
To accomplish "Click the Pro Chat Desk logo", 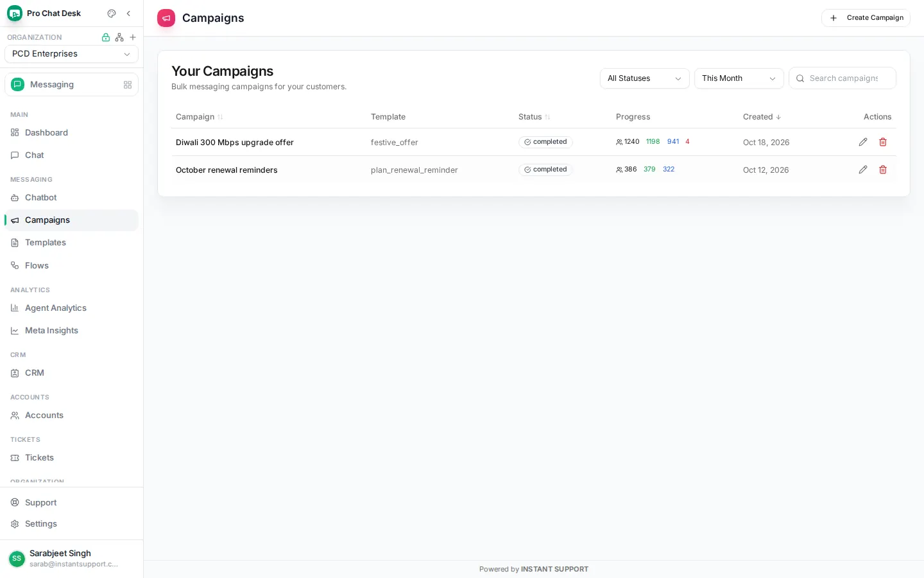I will (15, 13).
